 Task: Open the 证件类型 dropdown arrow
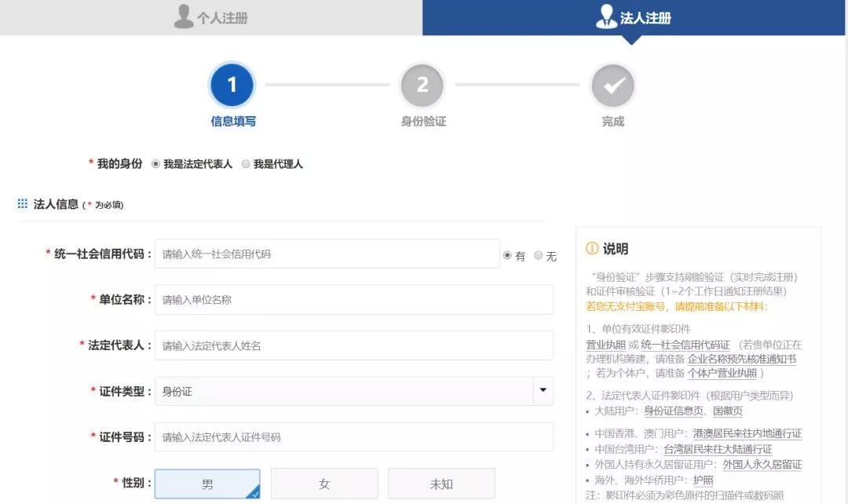(x=543, y=391)
